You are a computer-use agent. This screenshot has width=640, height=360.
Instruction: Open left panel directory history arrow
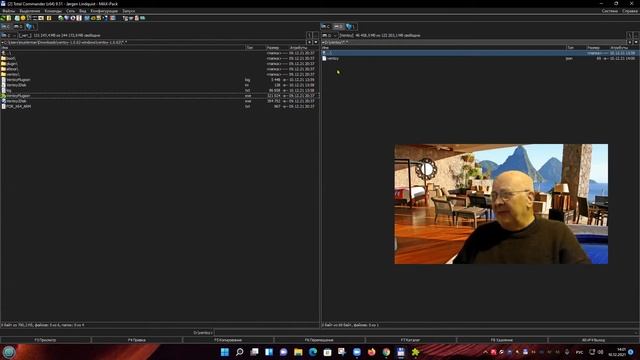(x=316, y=42)
